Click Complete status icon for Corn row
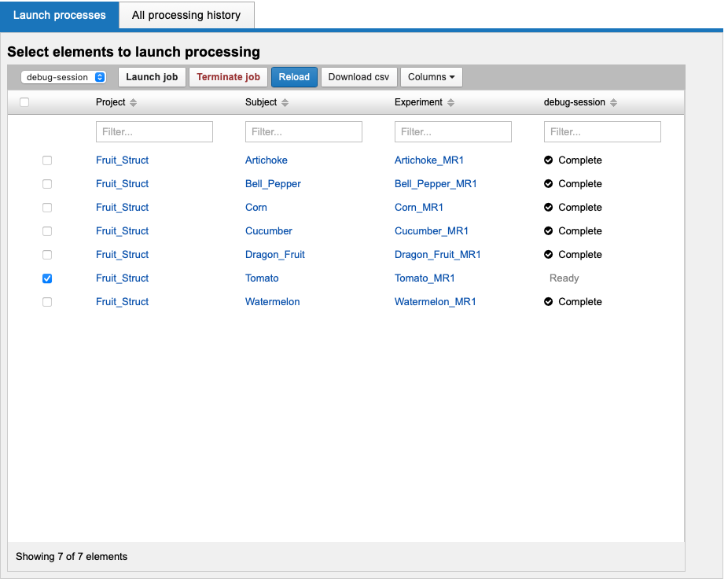The height and width of the screenshot is (582, 728). pos(549,208)
